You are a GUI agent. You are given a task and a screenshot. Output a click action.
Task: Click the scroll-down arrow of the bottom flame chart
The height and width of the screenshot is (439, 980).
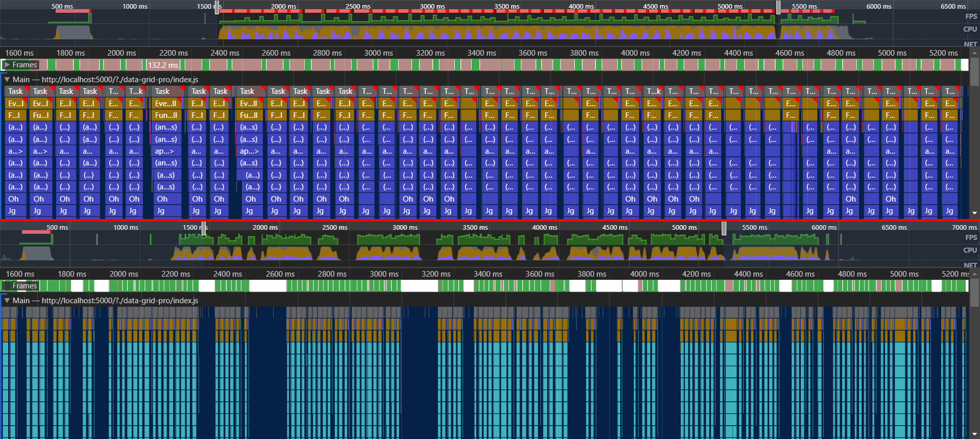(x=974, y=434)
